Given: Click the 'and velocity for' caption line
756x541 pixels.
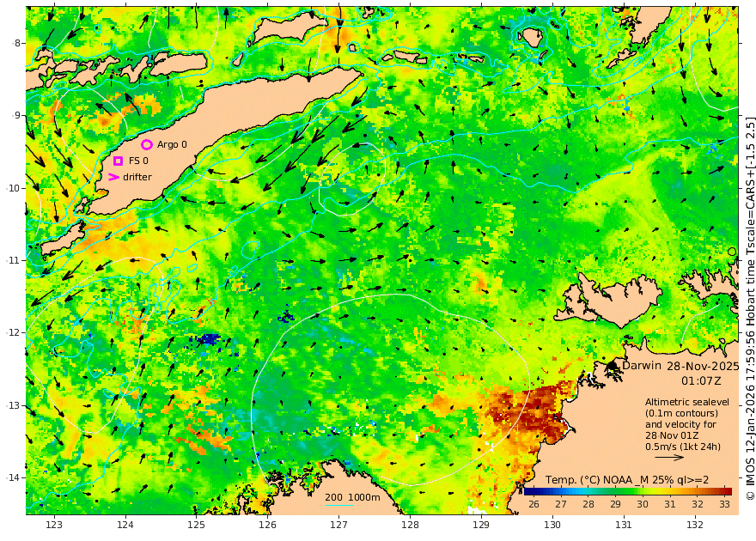Looking at the screenshot, I should click(x=680, y=424).
